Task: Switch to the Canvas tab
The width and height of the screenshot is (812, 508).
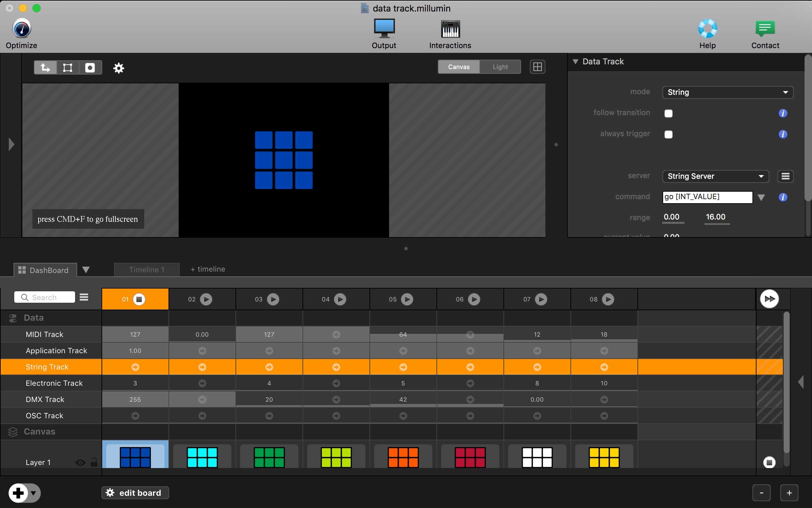Action: (x=458, y=66)
